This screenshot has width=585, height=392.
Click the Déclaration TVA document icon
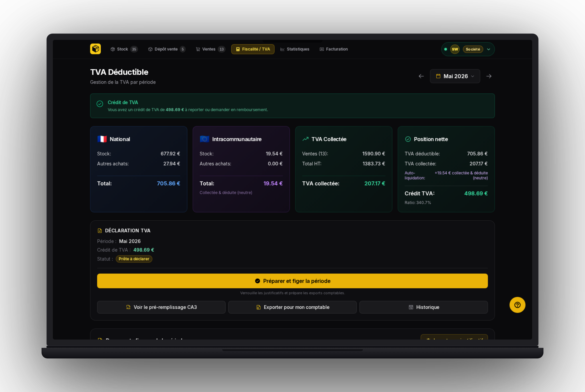pyautogui.click(x=100, y=231)
